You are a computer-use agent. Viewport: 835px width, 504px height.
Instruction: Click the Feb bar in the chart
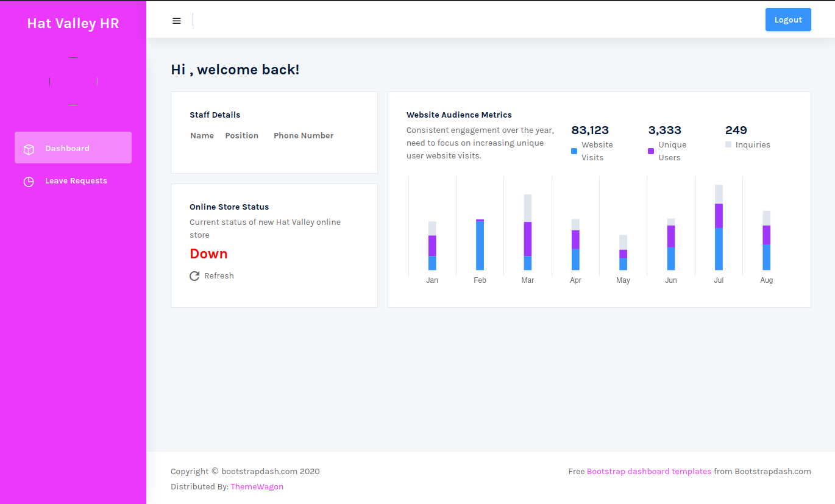click(x=480, y=246)
